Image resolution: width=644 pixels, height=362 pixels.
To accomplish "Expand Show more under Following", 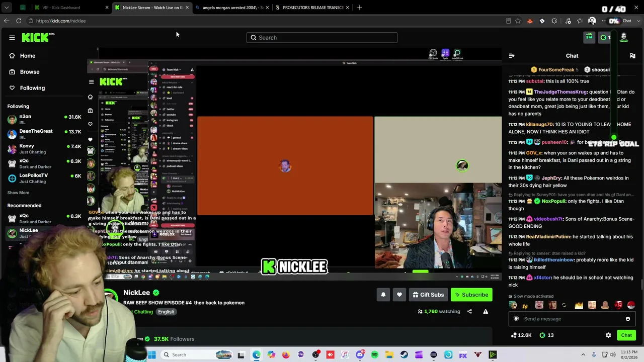I will pyautogui.click(x=18, y=193).
